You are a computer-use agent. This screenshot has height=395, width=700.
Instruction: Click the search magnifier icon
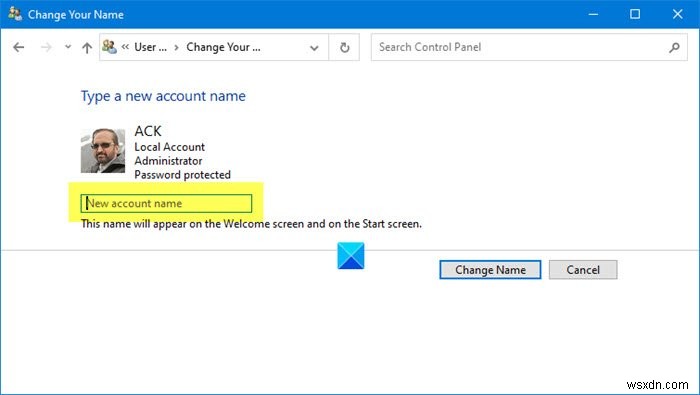tap(675, 47)
